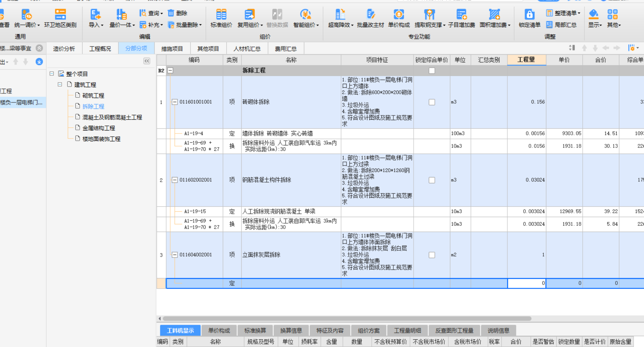Click the horizontal scrollbar of the table
The height and width of the screenshot is (347, 644).
click(x=347, y=319)
